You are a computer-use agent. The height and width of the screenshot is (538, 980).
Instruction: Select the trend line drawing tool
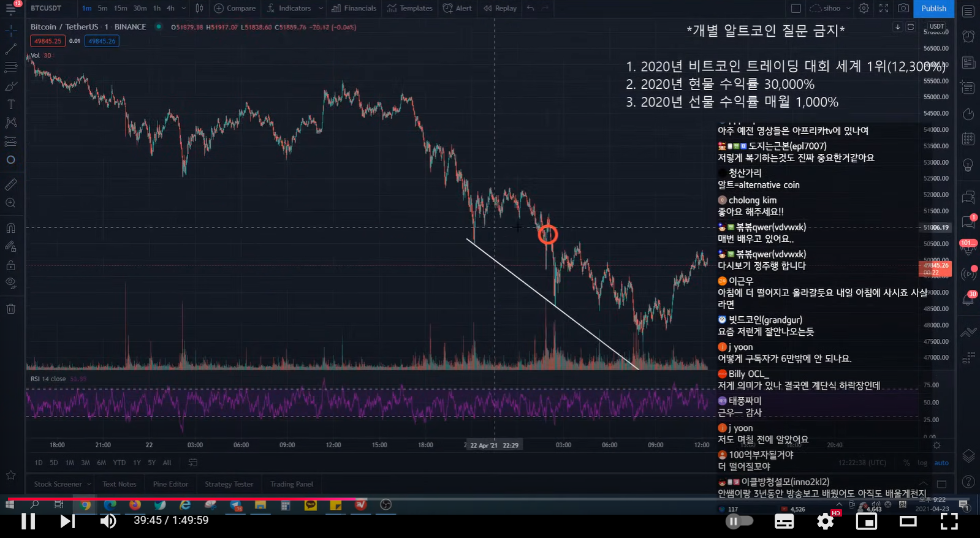[x=11, y=49]
